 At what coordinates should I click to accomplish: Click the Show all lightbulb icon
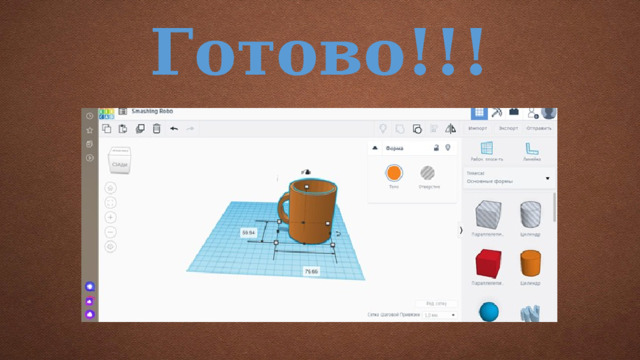[x=383, y=129]
